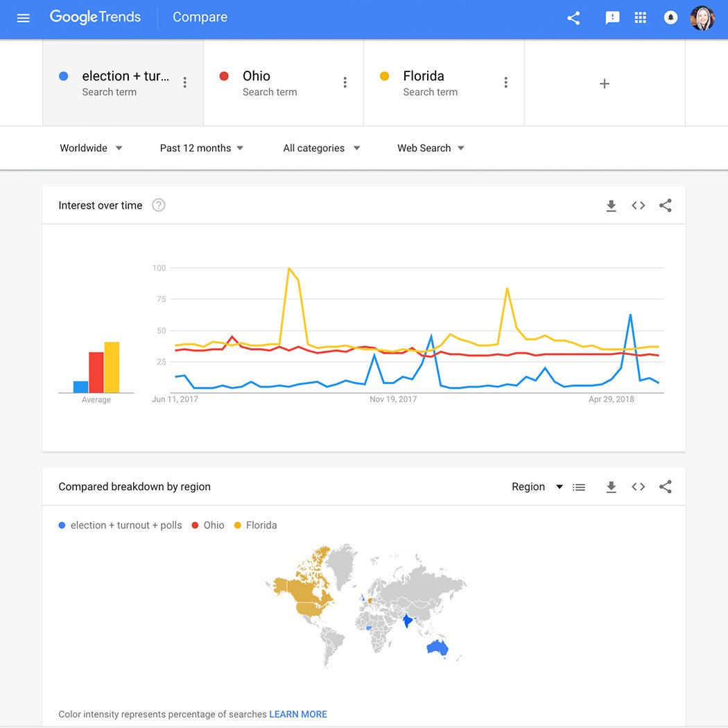Click the Jun 11, 2017 axis label
Screen dimensions: 728x728
click(x=175, y=399)
